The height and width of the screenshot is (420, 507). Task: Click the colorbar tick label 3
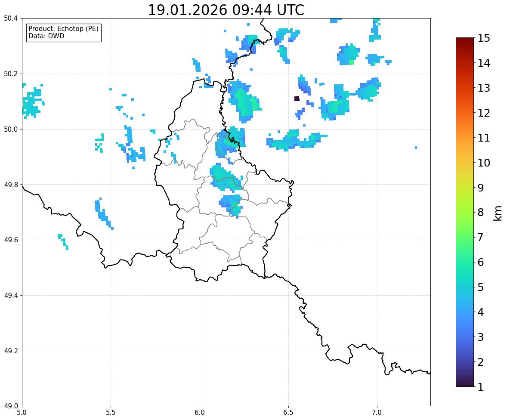click(x=481, y=337)
